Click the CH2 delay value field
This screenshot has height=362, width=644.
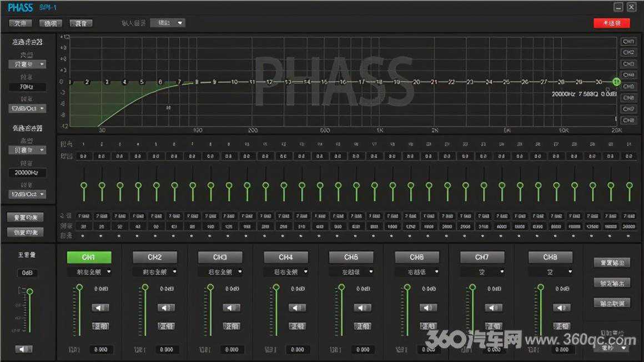pos(167,349)
